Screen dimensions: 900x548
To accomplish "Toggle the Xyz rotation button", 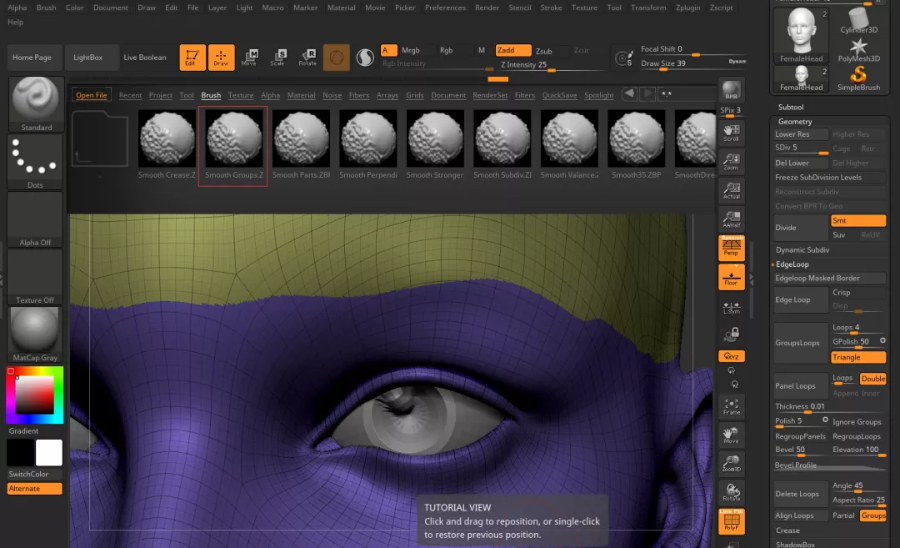I will tap(731, 356).
